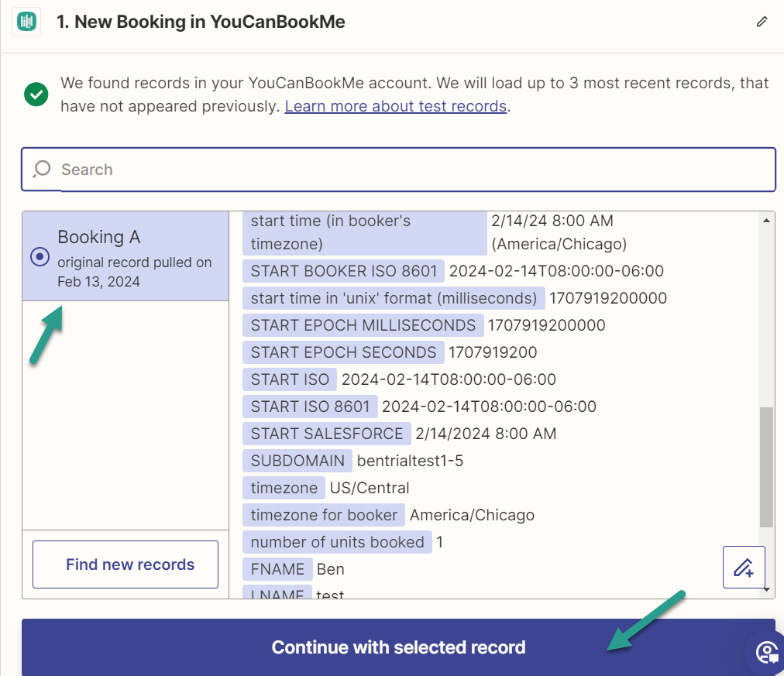Click Continue with selected record
The height and width of the screenshot is (676, 784).
(398, 647)
